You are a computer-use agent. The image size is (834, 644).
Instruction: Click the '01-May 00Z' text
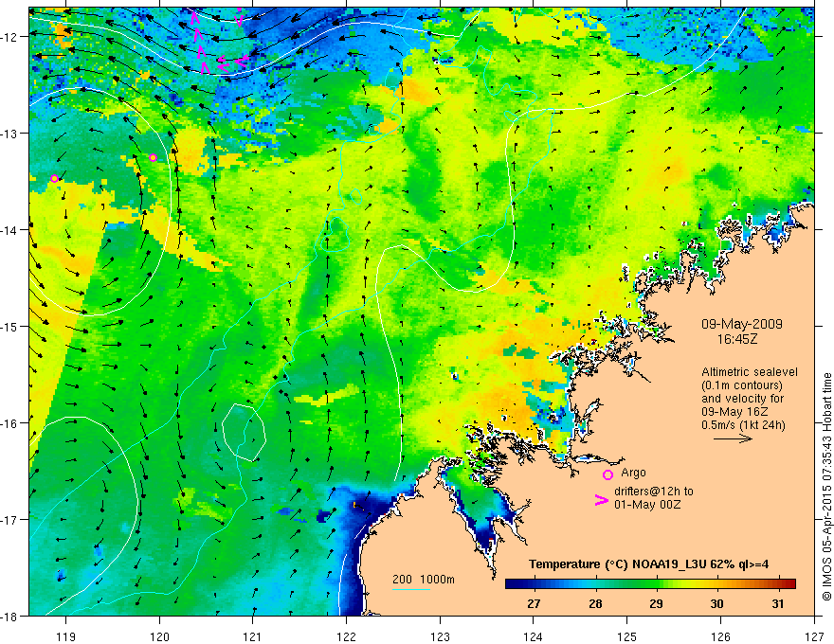647,504
